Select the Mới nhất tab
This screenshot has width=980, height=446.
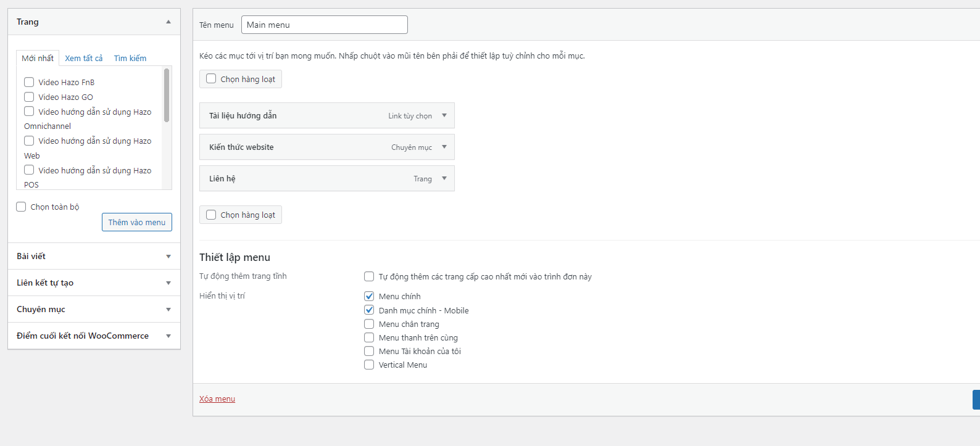click(38, 58)
